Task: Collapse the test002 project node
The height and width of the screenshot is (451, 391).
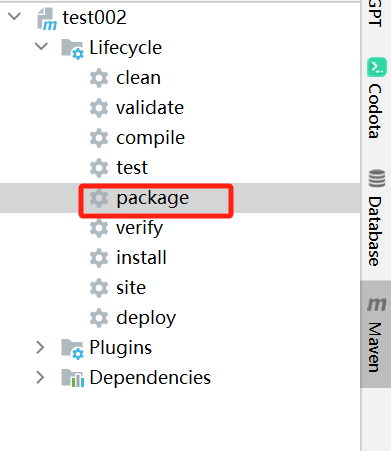Action: [x=14, y=16]
